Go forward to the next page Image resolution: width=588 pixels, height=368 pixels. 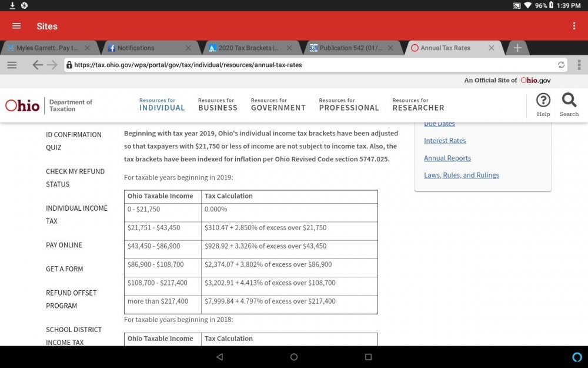point(52,65)
